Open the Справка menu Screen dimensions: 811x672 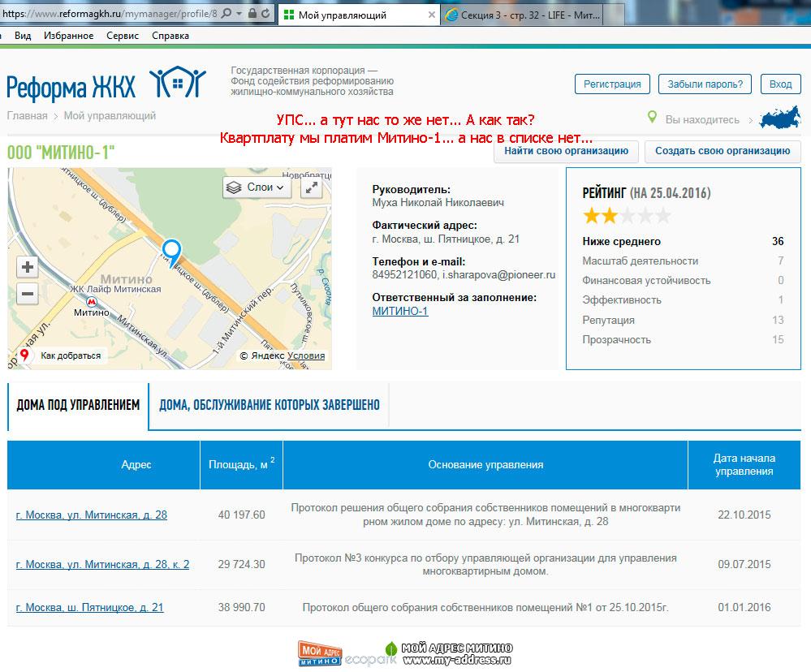pyautogui.click(x=170, y=36)
